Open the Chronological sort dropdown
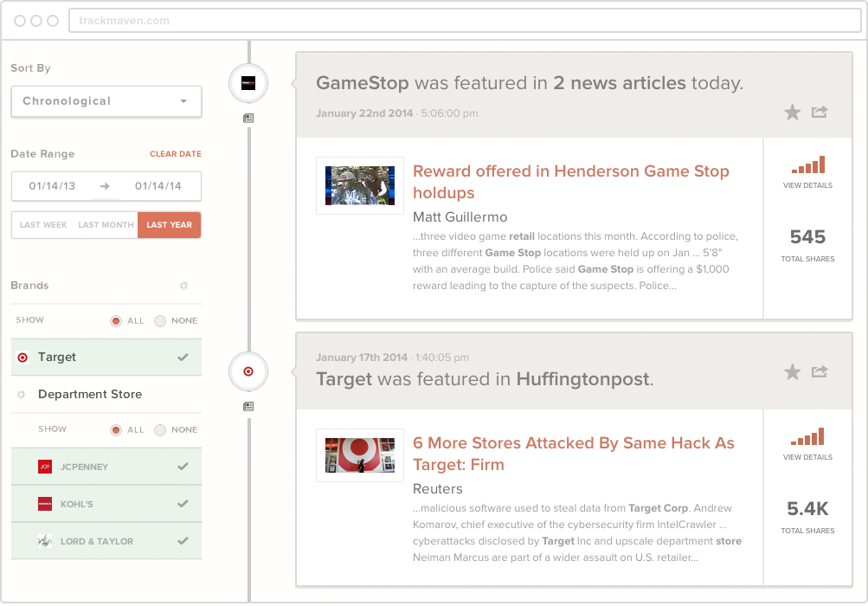The image size is (868, 606). click(x=106, y=101)
